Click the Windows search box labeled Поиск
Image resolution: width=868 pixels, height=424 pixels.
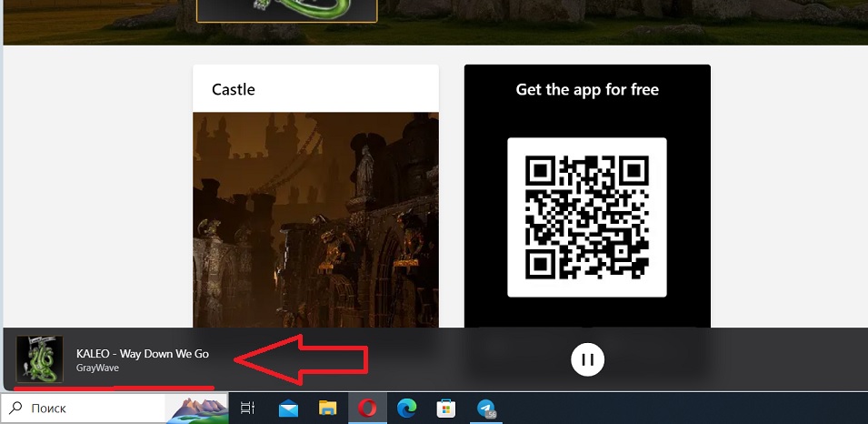coord(114,409)
